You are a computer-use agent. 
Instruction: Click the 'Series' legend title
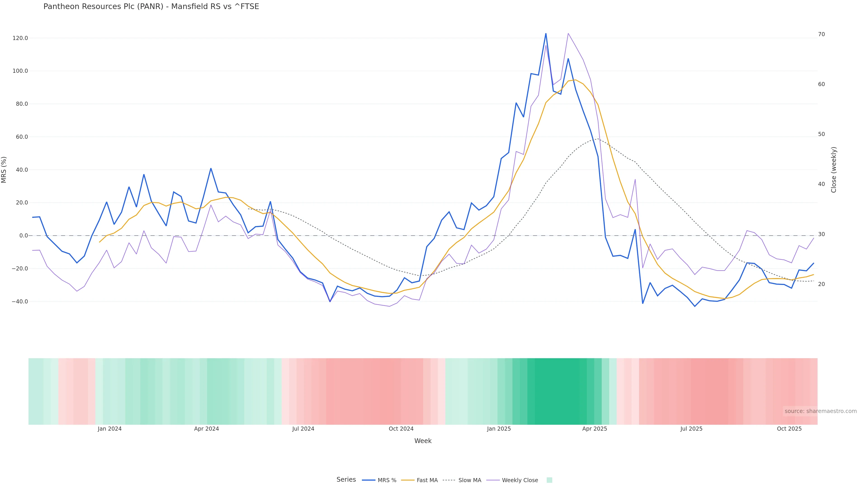coord(346,480)
